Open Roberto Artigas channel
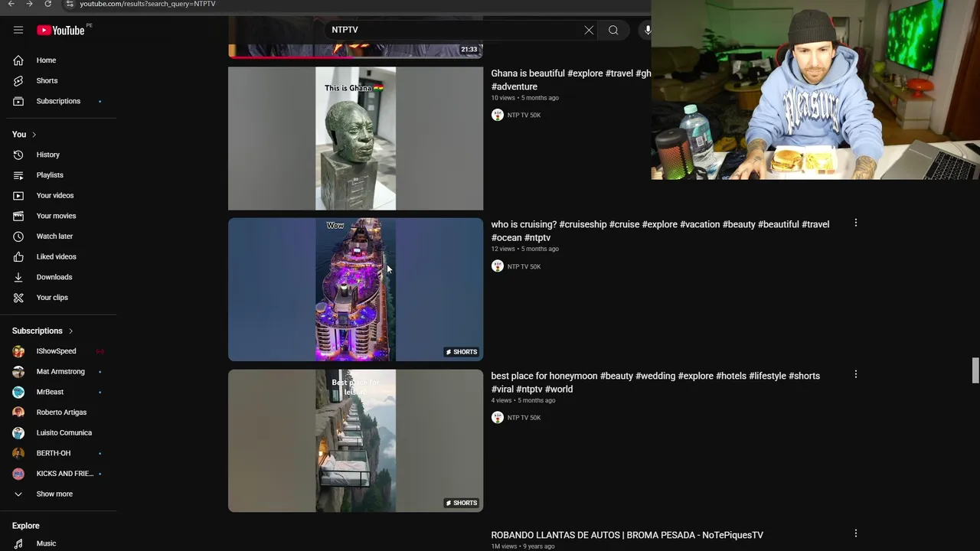This screenshot has width=980, height=551. 61,412
